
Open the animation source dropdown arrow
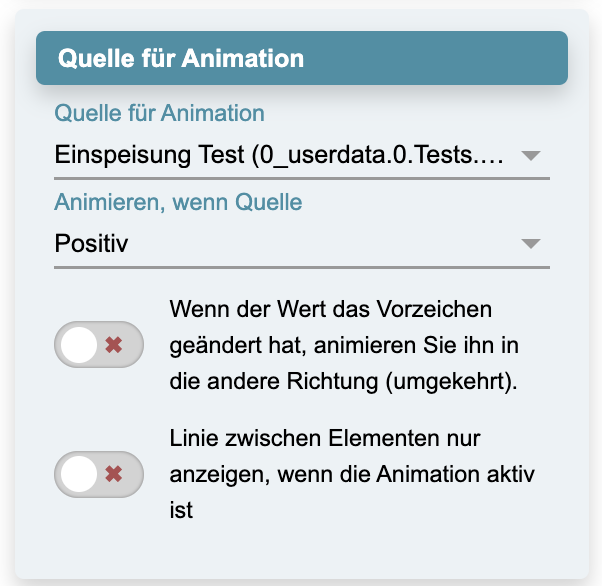click(531, 157)
